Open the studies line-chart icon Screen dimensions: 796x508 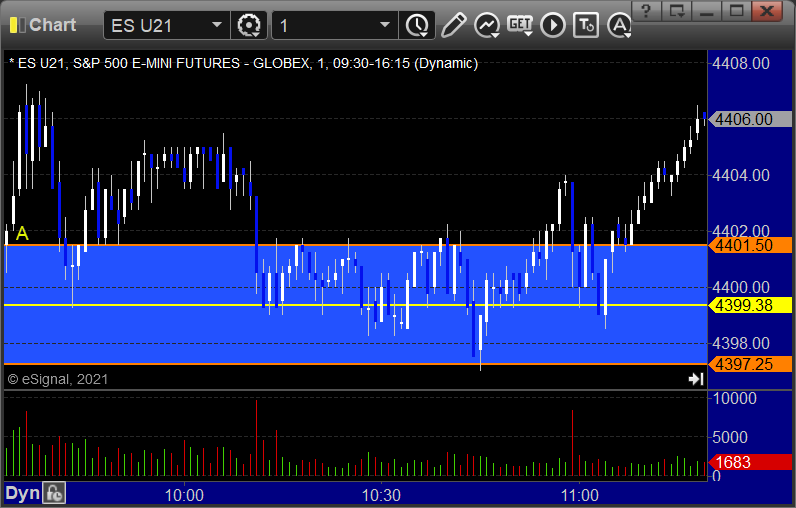[486, 25]
